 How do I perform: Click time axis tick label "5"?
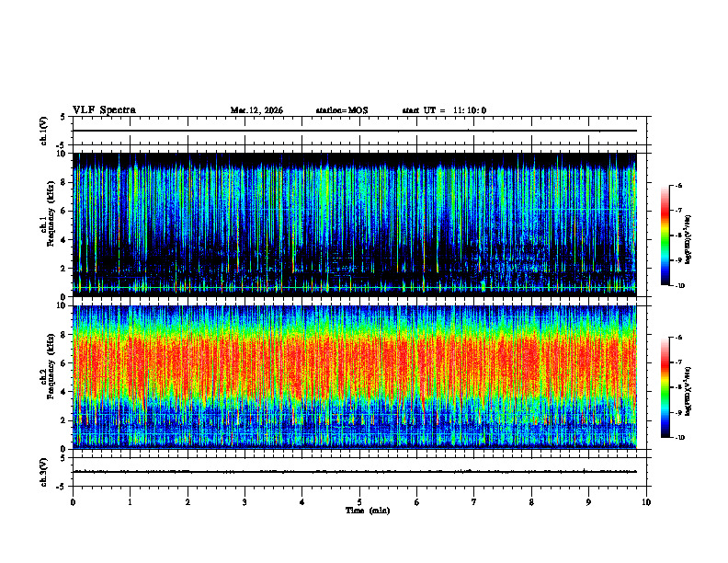coord(359,502)
